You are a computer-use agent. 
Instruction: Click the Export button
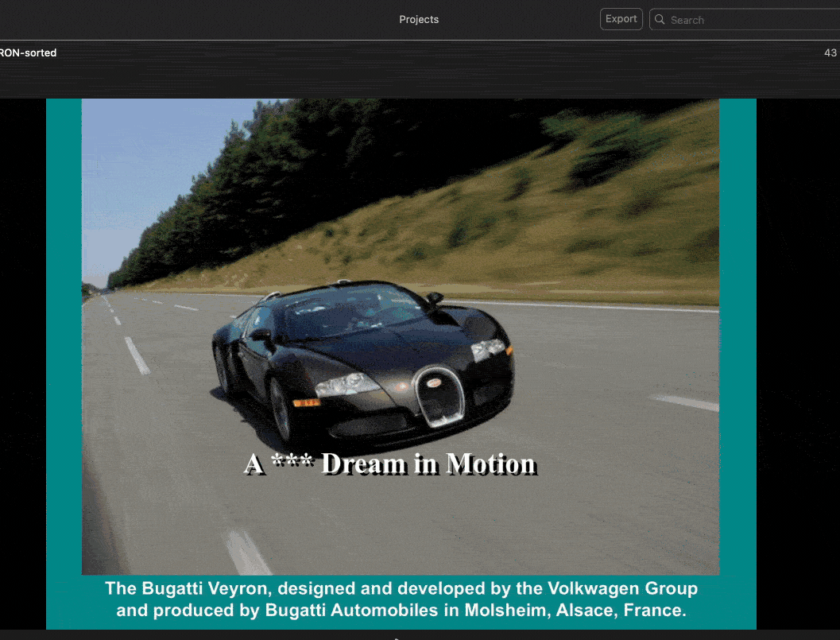[x=621, y=19]
